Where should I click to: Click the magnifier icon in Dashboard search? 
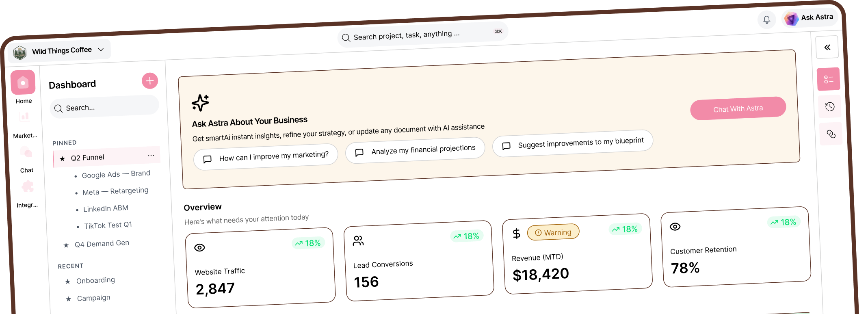tap(58, 108)
